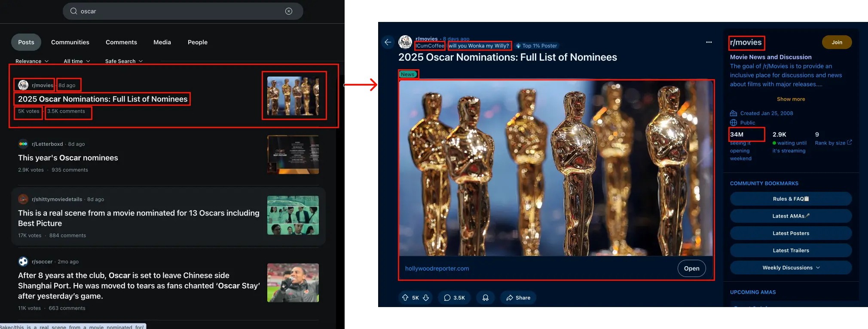Click the r/movies avatar in post header
The width and height of the screenshot is (868, 329).
405,42
